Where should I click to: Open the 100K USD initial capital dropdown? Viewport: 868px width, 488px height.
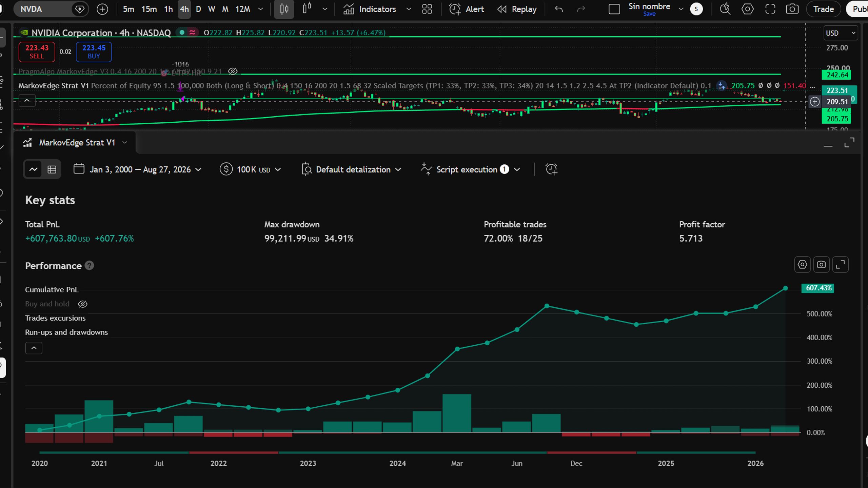tap(250, 169)
